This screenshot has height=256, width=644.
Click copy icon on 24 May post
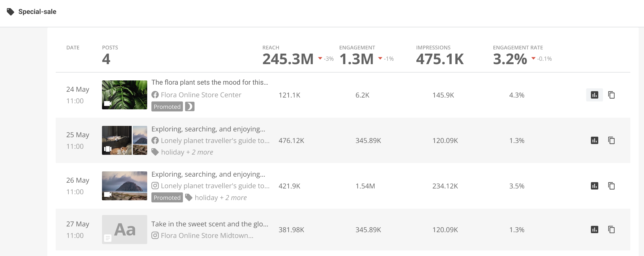coord(611,95)
